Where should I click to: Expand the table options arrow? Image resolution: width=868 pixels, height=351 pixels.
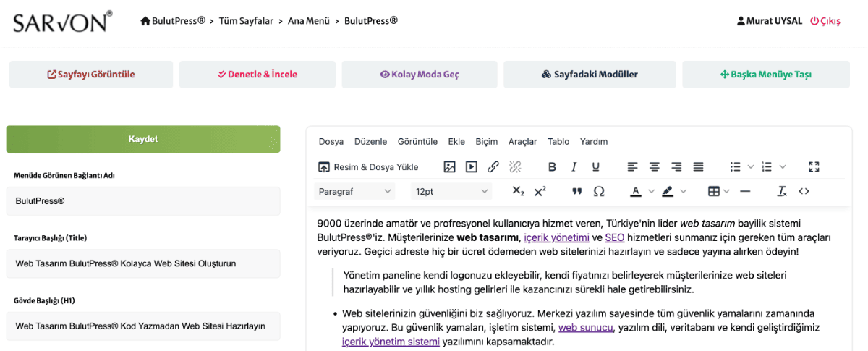click(x=726, y=192)
